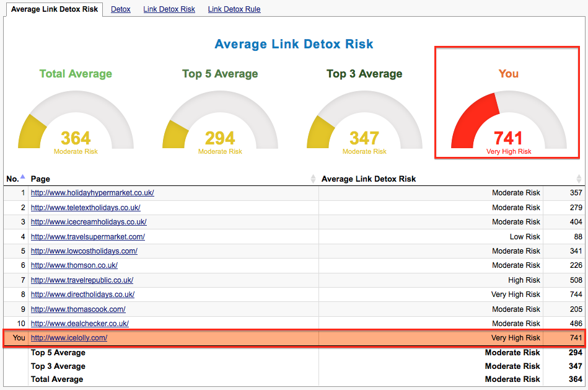Viewport: 588px width, 390px height.
Task: Click the You label in highlighted row
Action: (19, 338)
